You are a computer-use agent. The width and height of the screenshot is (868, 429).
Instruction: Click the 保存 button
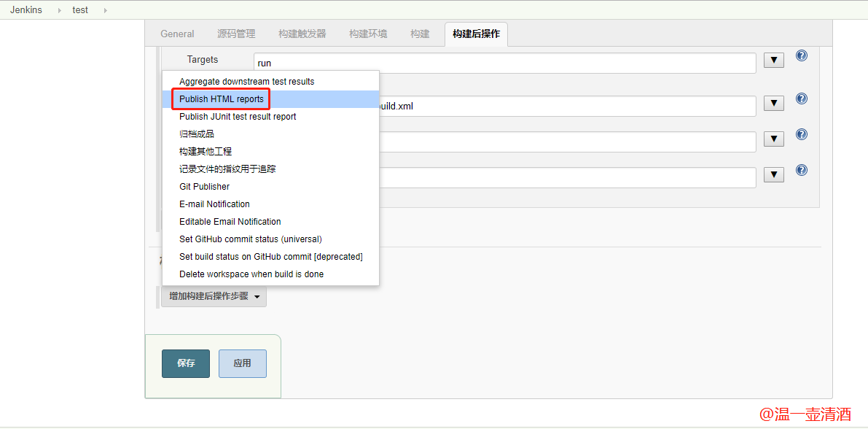[186, 363]
